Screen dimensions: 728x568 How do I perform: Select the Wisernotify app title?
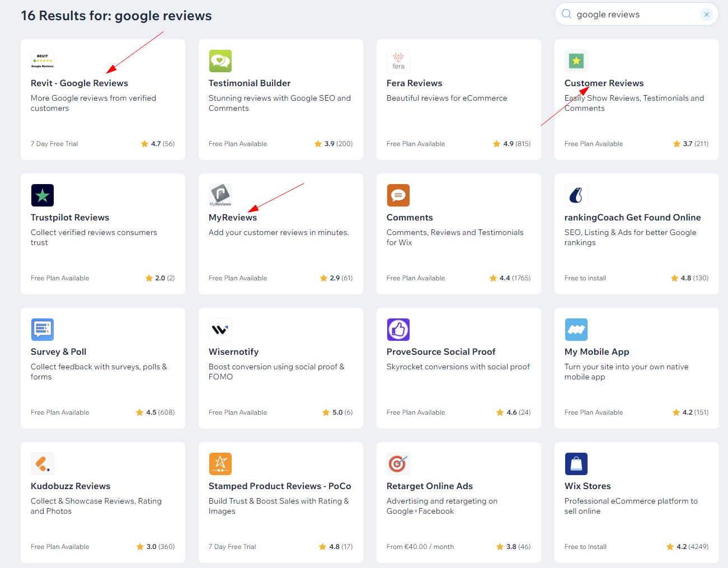[233, 352]
